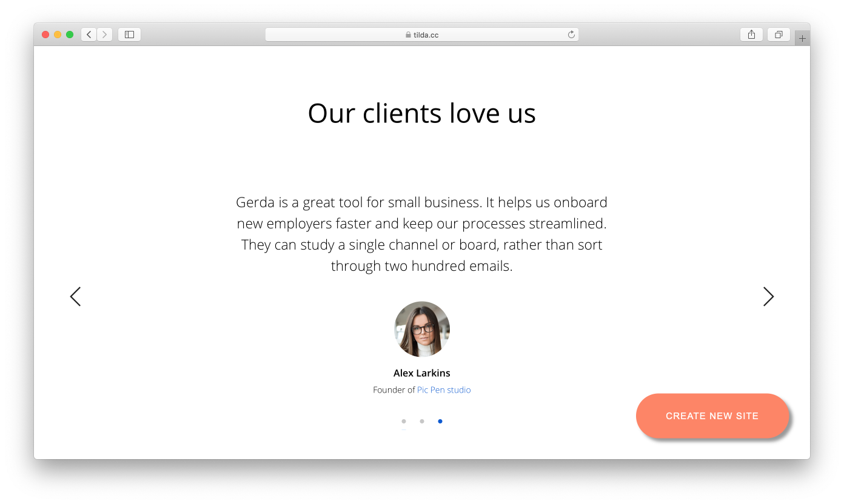
Task: Open the Share menu in the toolbar
Action: point(751,35)
